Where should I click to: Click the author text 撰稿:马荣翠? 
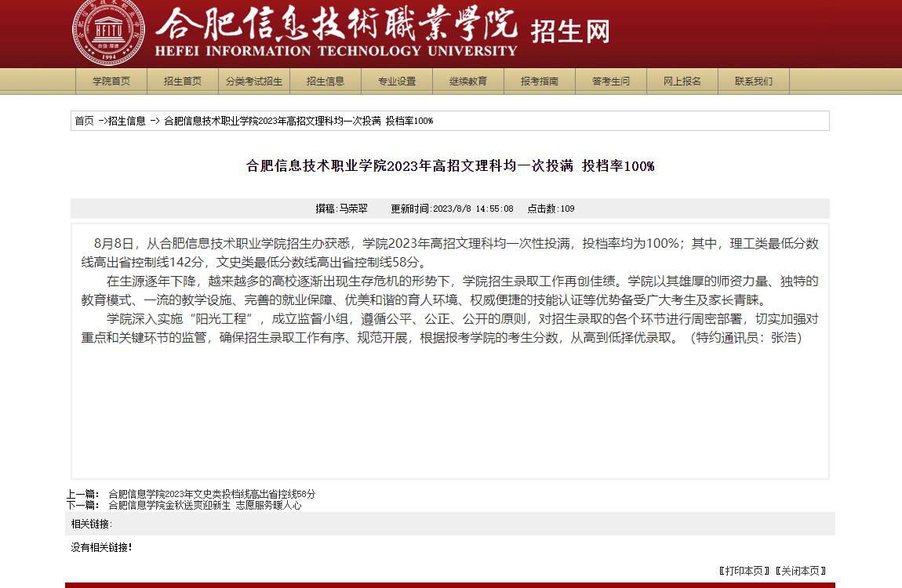pos(341,209)
